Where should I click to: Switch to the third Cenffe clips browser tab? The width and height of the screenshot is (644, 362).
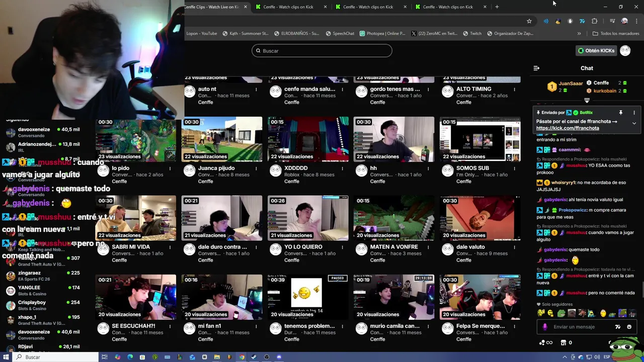(x=371, y=7)
